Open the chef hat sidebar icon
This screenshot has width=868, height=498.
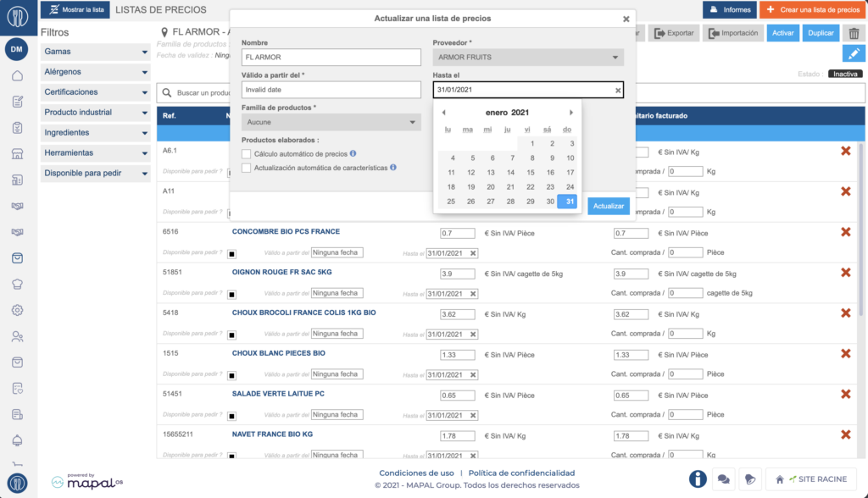(x=17, y=284)
